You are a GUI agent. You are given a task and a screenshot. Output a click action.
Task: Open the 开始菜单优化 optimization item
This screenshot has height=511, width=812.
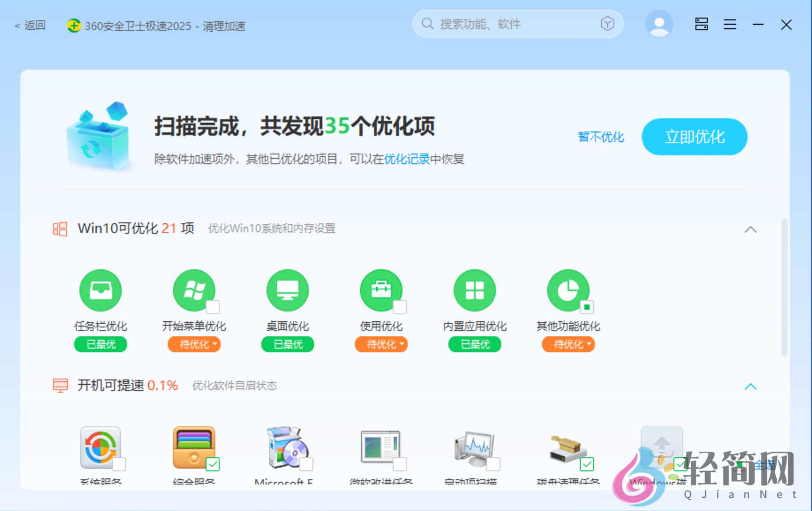194,290
